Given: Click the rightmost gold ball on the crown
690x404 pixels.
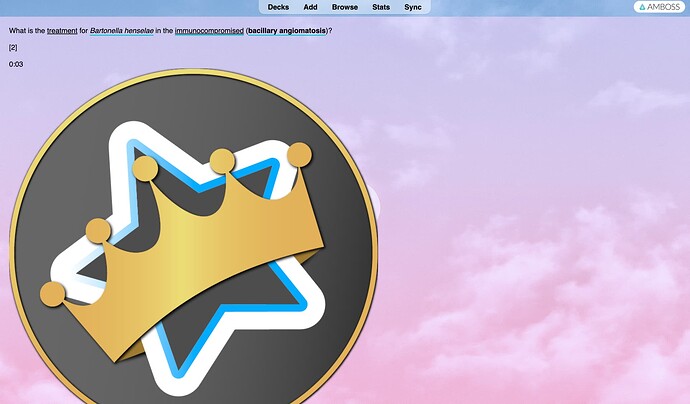Looking at the screenshot, I should pyautogui.click(x=299, y=154).
